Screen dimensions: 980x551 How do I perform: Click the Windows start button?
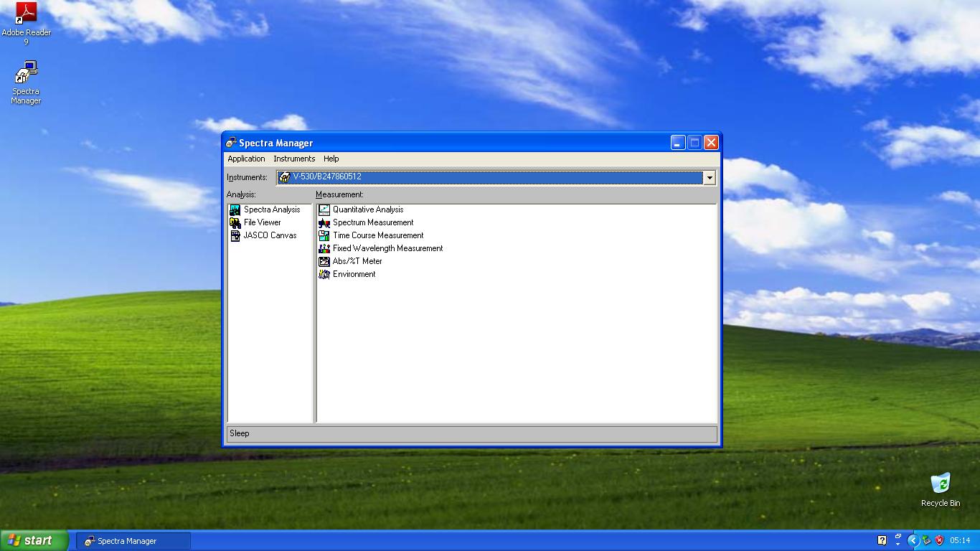[x=34, y=540]
